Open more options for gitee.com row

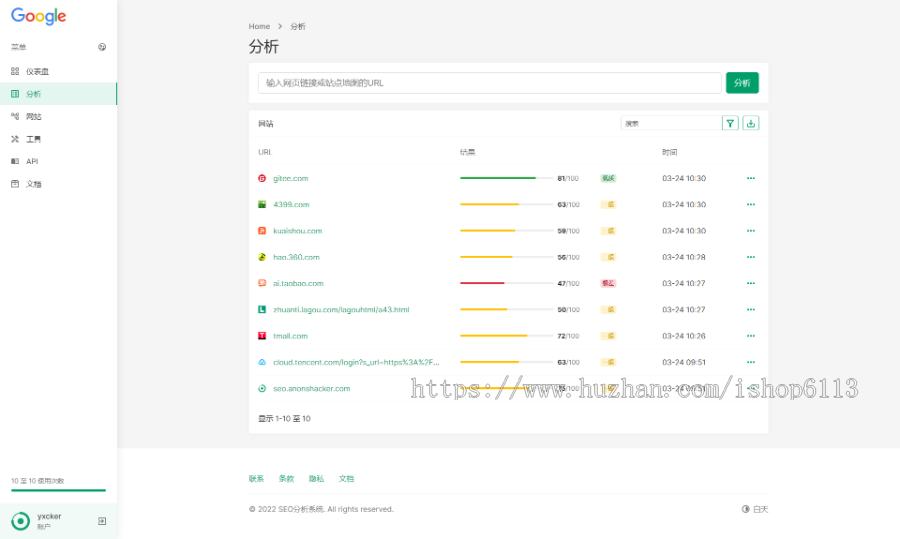(x=751, y=179)
